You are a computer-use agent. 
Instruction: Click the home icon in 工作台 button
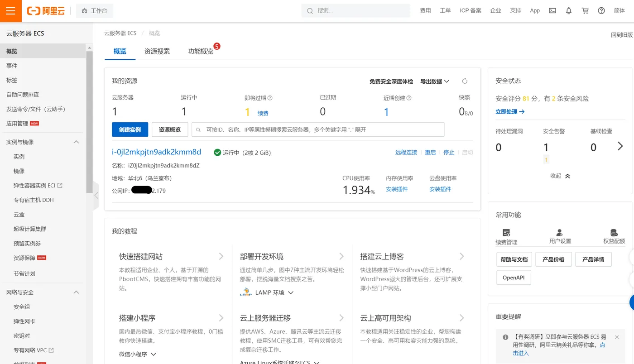click(x=84, y=11)
